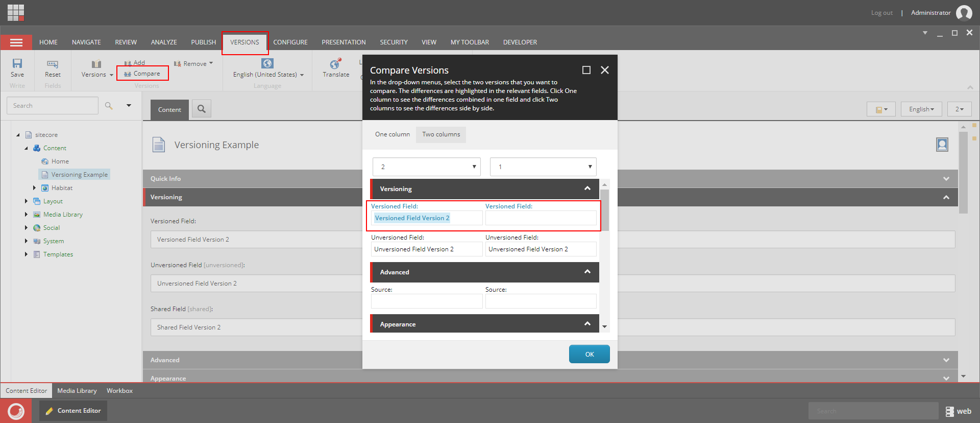The height and width of the screenshot is (423, 980).
Task: Select the Content tab
Action: coord(169,110)
